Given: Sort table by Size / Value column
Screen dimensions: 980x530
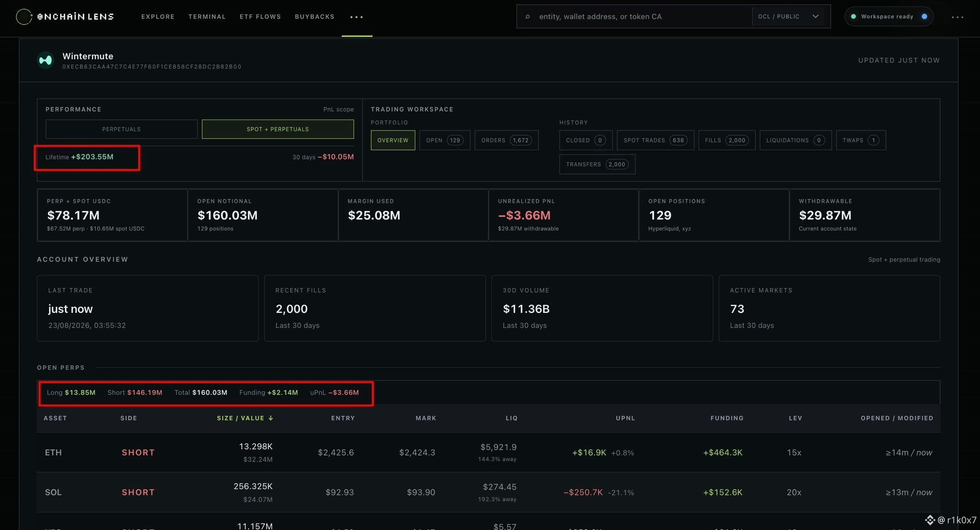Looking at the screenshot, I should tap(245, 418).
